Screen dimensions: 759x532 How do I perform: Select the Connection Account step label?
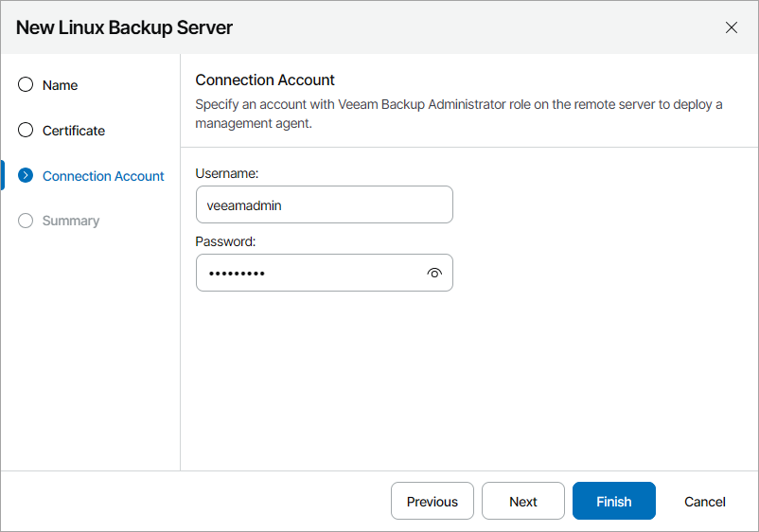103,176
